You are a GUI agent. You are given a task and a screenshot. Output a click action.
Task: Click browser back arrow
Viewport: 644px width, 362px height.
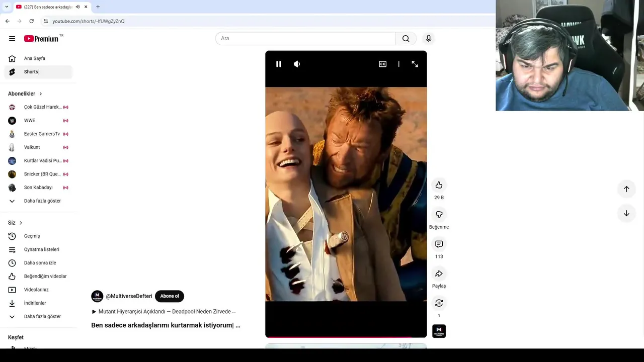tap(7, 21)
